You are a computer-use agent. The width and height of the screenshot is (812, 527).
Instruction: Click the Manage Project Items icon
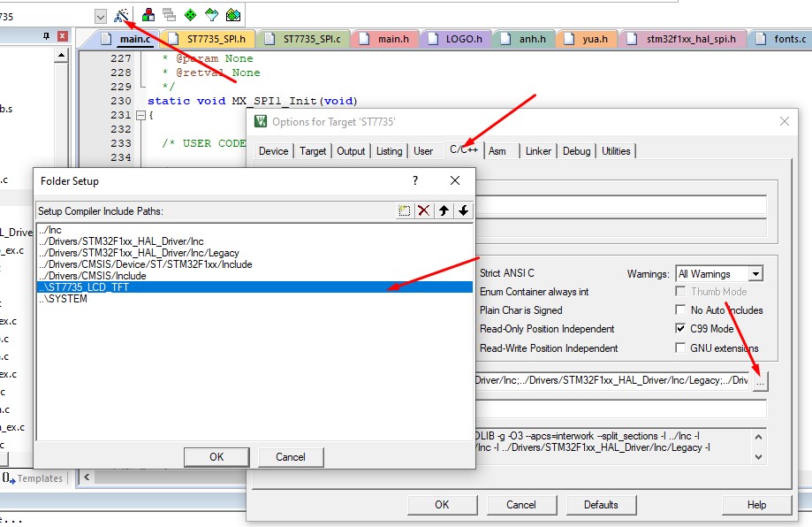pos(148,15)
